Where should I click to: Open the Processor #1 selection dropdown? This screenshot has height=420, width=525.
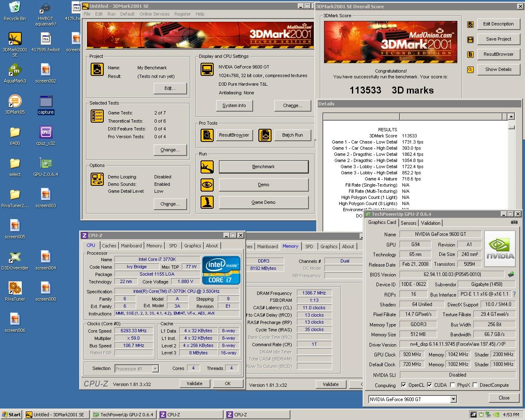click(155, 368)
